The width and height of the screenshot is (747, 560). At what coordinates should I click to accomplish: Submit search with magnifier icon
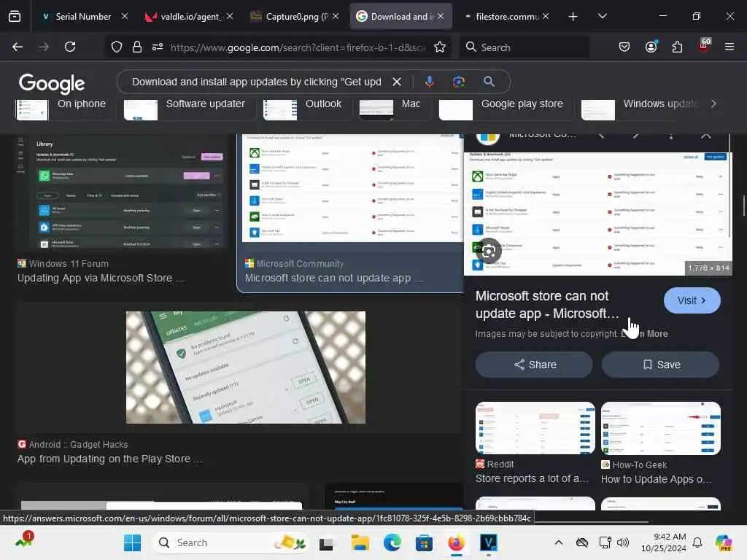tap(489, 82)
